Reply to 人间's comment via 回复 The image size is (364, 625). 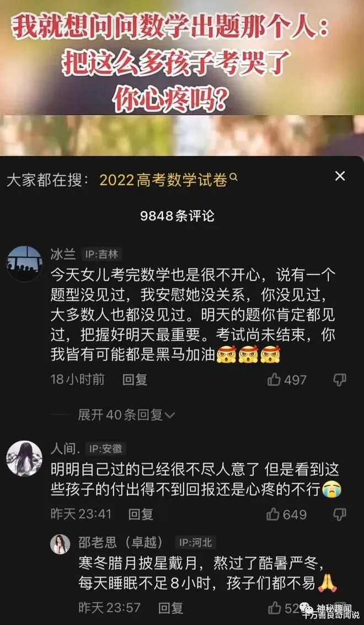(x=141, y=514)
